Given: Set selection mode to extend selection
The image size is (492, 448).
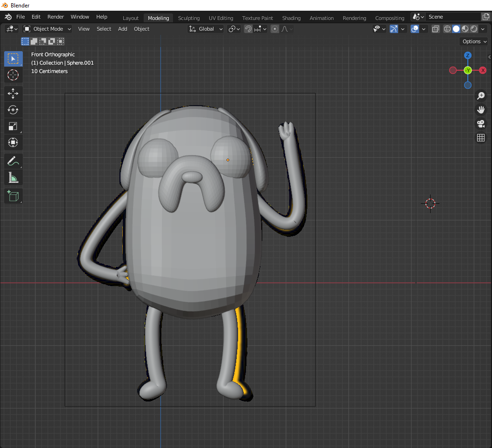Looking at the screenshot, I should pos(34,41).
